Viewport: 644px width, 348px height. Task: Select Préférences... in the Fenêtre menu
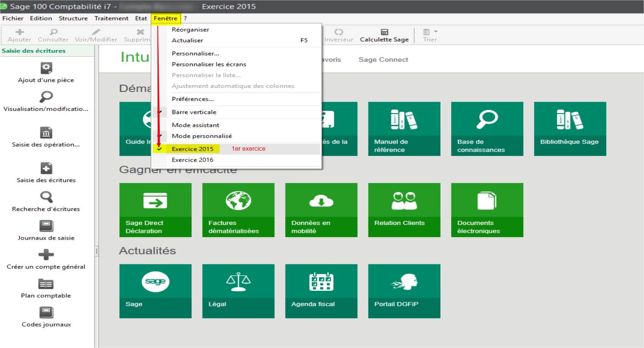192,99
